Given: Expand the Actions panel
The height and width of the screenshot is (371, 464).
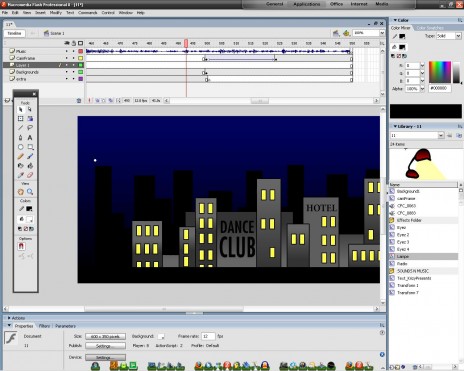Looking at the screenshot, I should point(9,318).
